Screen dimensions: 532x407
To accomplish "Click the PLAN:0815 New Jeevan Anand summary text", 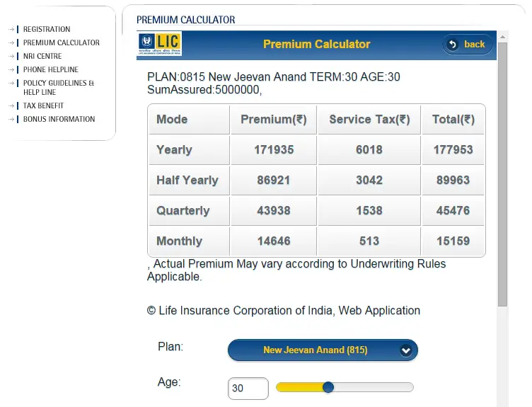I will coord(274,83).
